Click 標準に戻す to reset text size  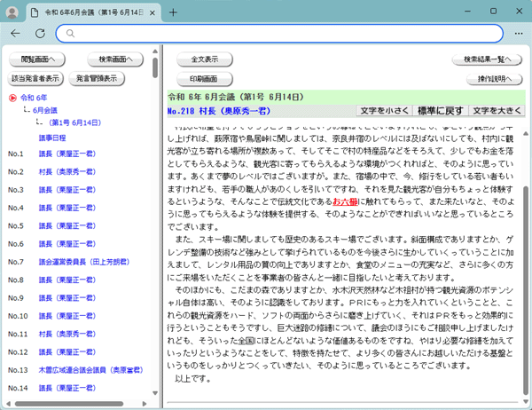pos(441,111)
